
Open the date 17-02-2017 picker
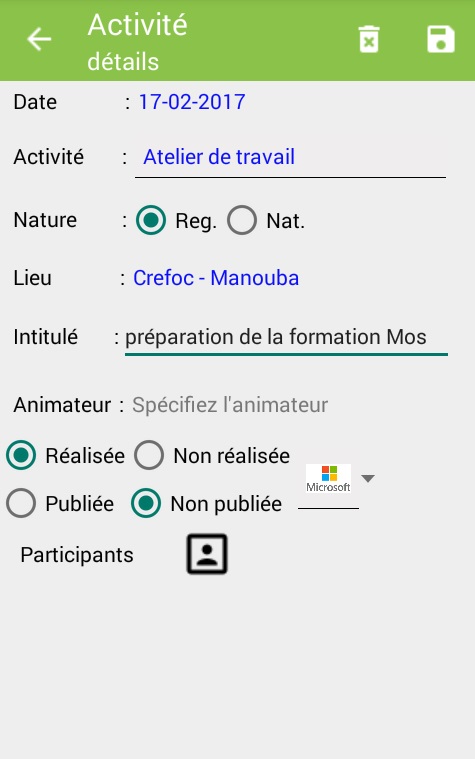point(192,102)
